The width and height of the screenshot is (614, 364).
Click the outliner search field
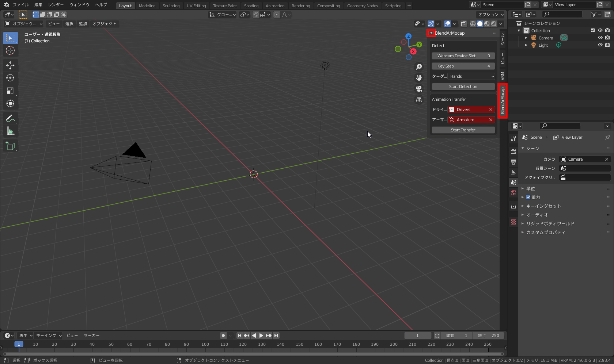click(x=562, y=14)
